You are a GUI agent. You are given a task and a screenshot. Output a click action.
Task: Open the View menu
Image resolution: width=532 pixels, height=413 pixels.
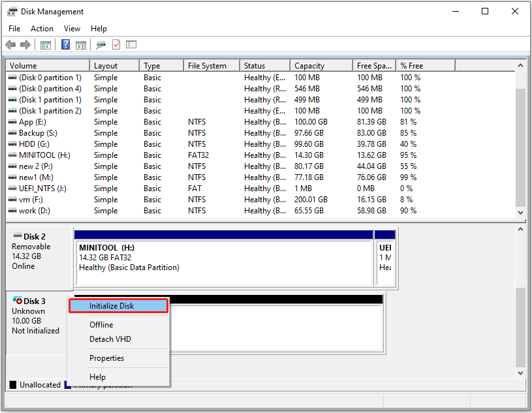click(x=72, y=28)
